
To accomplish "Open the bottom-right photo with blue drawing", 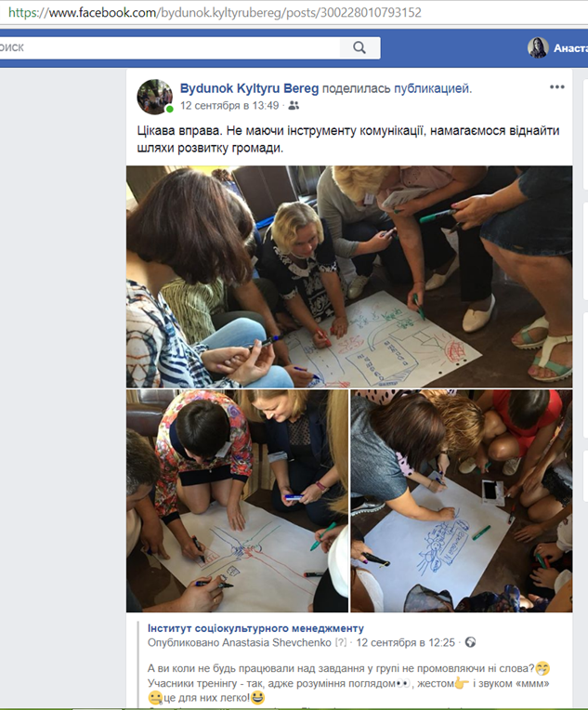I will tap(462, 501).
